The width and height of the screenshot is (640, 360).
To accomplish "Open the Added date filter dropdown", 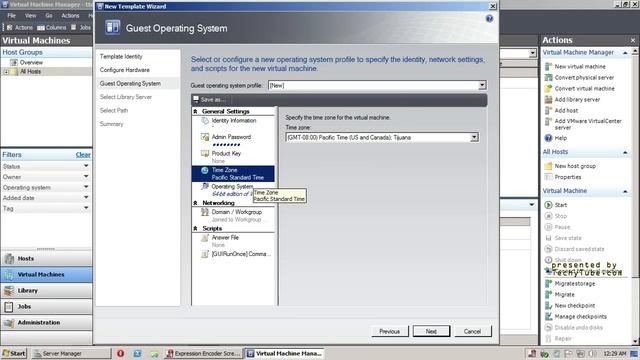I will pos(86,198).
